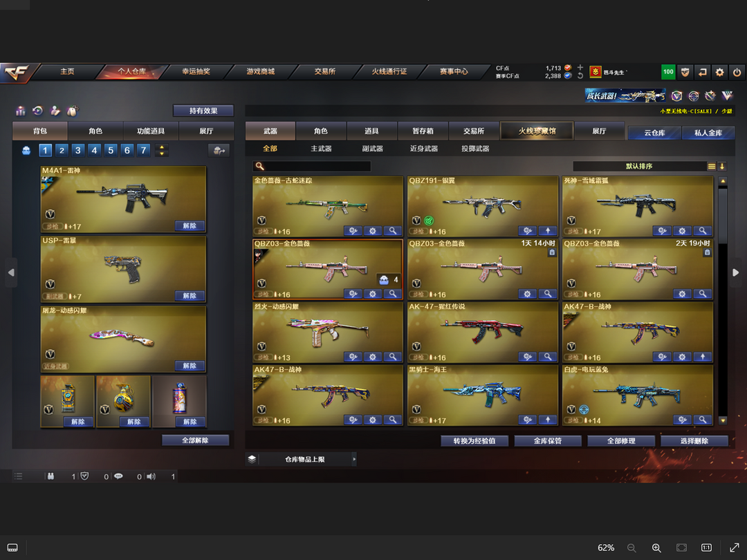The image size is (747, 560).
Task: Click trash icon on QBZ03 1天 14小时 card
Action: click(x=552, y=252)
